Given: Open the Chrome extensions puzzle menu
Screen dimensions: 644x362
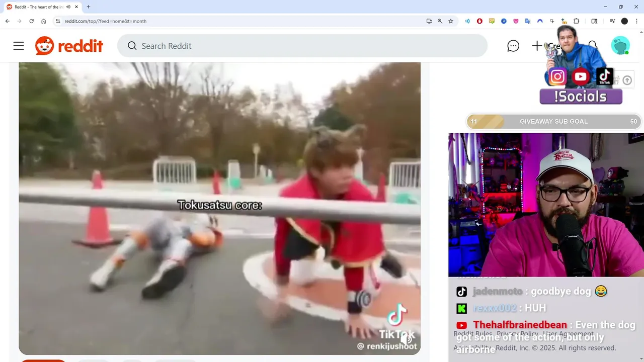Looking at the screenshot, I should click(x=577, y=21).
